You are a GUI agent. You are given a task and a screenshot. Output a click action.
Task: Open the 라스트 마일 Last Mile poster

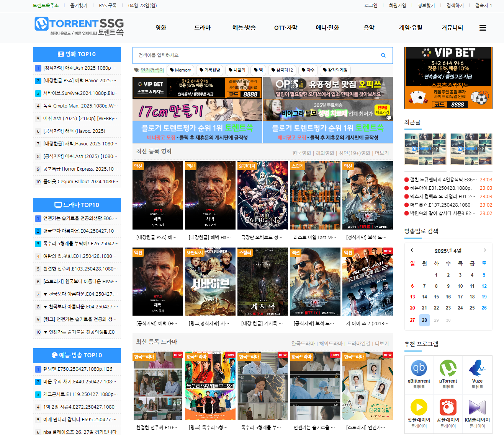click(315, 195)
